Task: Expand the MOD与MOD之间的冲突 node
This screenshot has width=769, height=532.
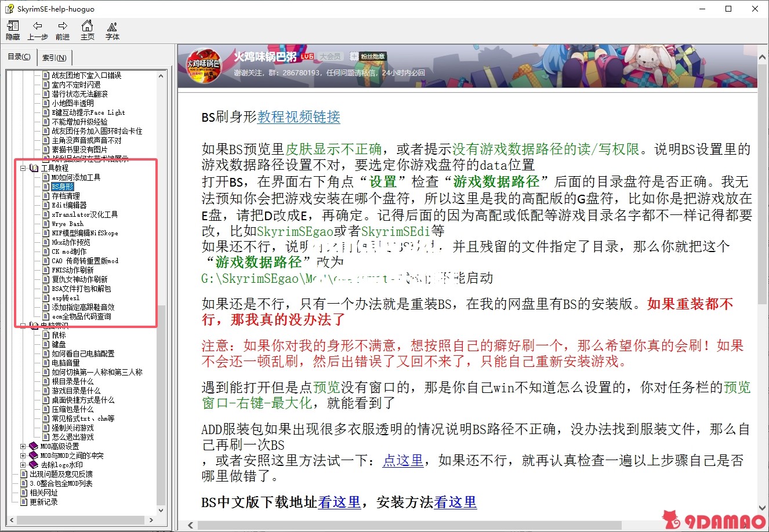Action: coord(23,456)
